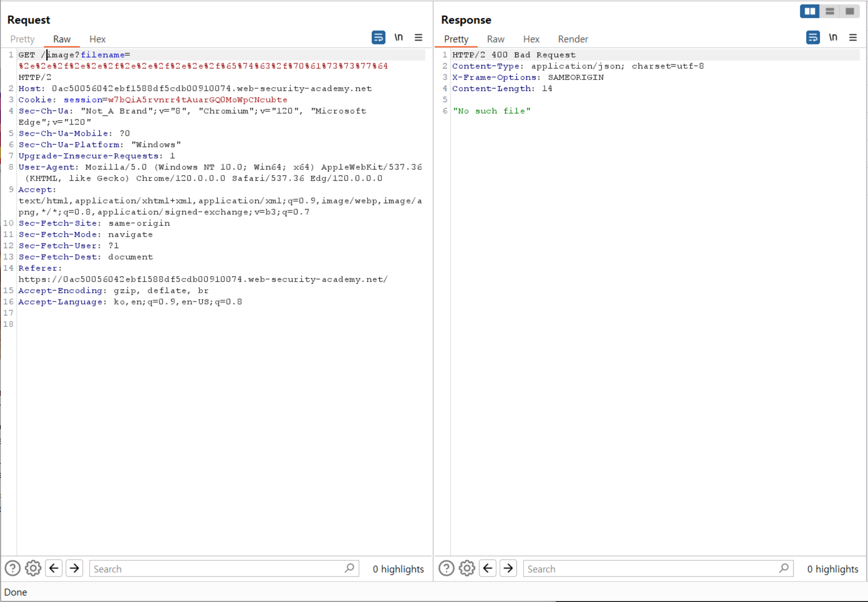The width and height of the screenshot is (868, 602).
Task: Switch to combined tabbed layout view
Action: tap(849, 11)
